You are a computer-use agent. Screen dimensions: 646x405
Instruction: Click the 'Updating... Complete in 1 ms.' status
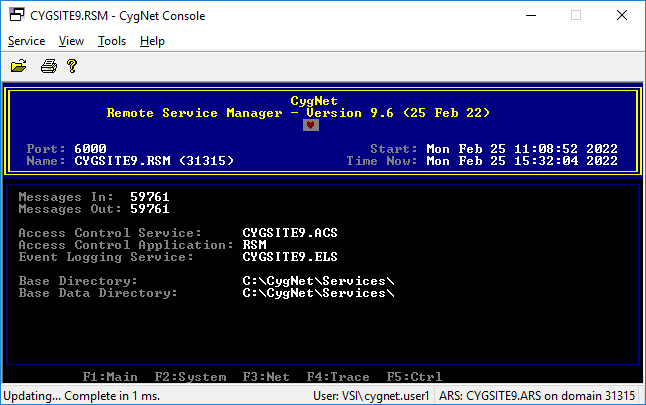pyautogui.click(x=82, y=396)
